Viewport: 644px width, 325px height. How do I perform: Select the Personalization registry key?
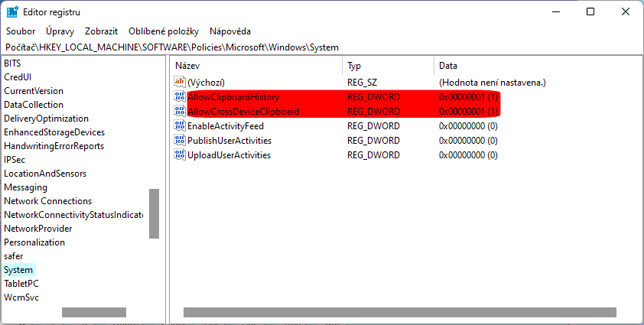tap(34, 242)
